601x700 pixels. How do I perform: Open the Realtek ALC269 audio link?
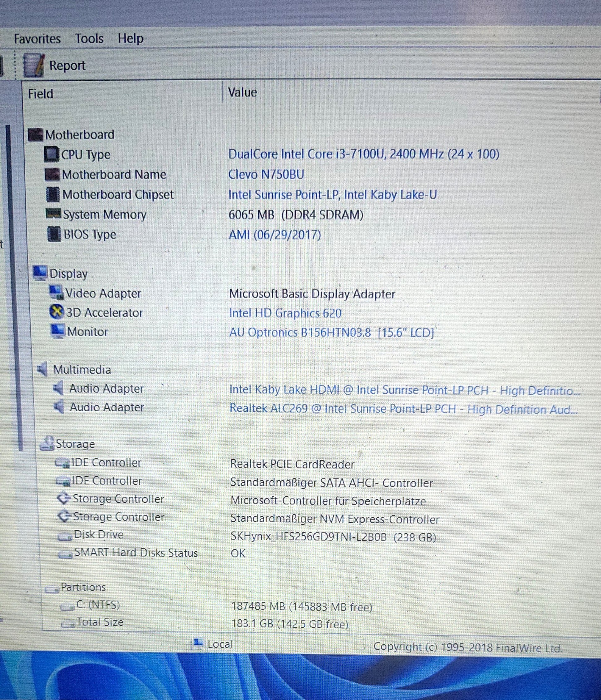coord(403,409)
